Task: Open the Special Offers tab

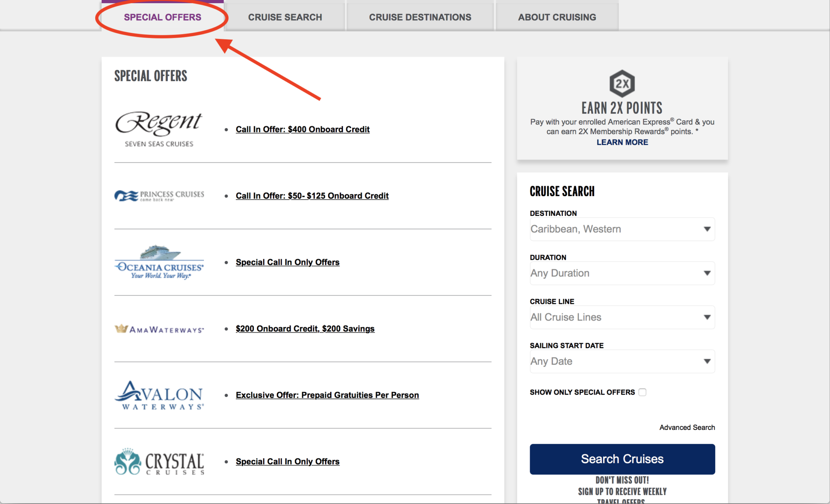Action: tap(163, 17)
